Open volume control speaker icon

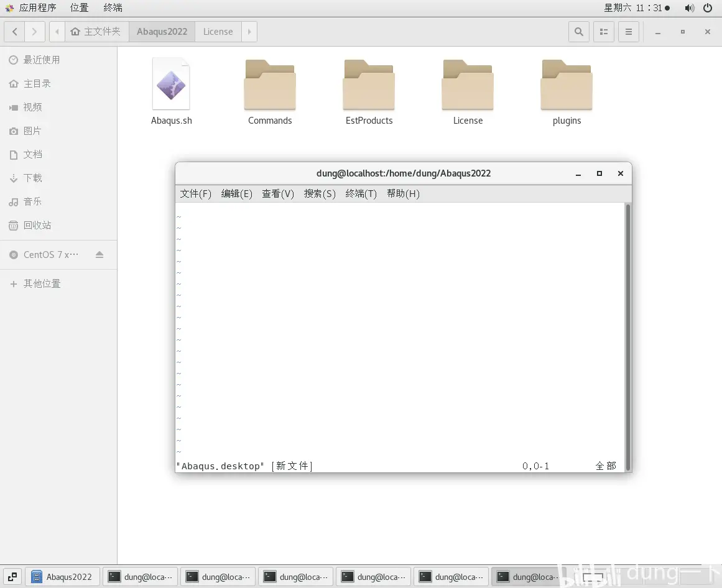coord(689,8)
